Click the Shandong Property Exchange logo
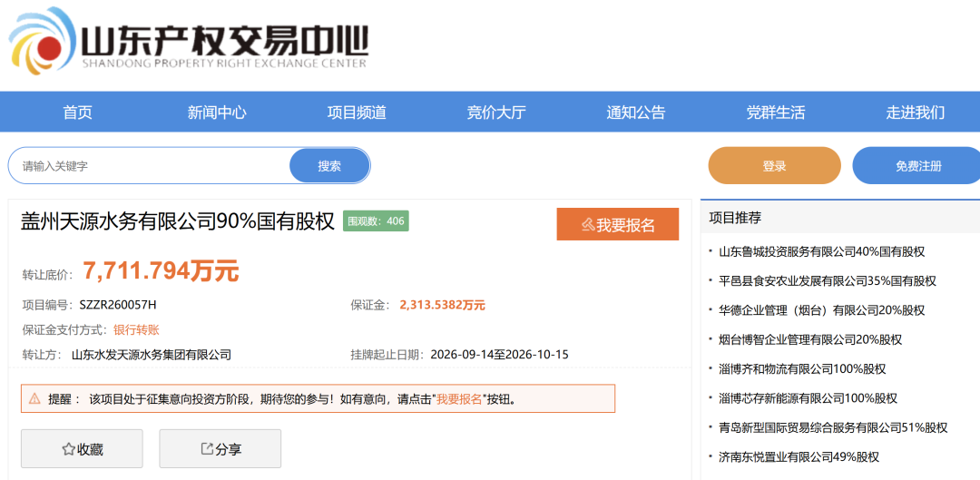980x480 pixels. [x=188, y=41]
